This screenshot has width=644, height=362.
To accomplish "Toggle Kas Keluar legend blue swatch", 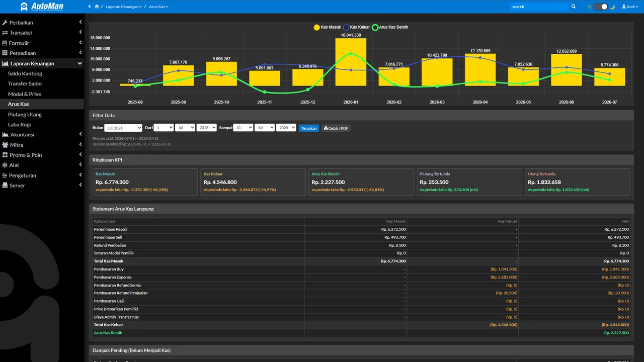I will [346, 27].
